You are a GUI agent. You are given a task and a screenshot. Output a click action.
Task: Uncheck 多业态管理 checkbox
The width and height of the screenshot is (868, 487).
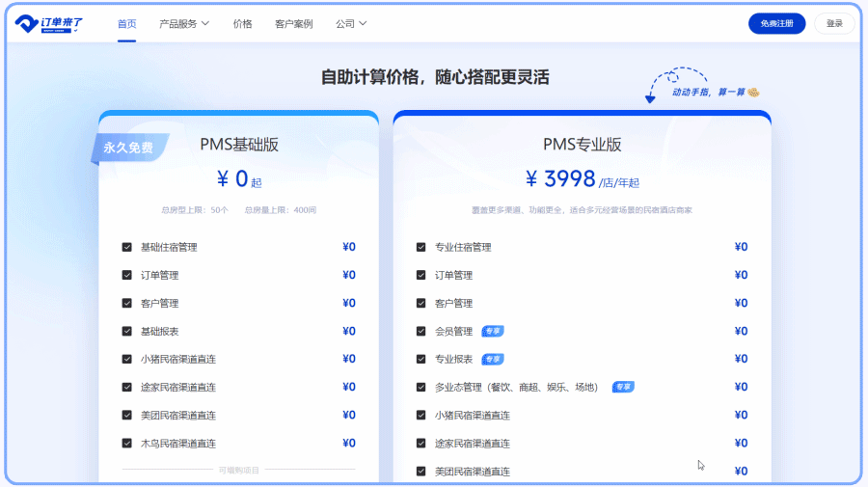point(420,387)
